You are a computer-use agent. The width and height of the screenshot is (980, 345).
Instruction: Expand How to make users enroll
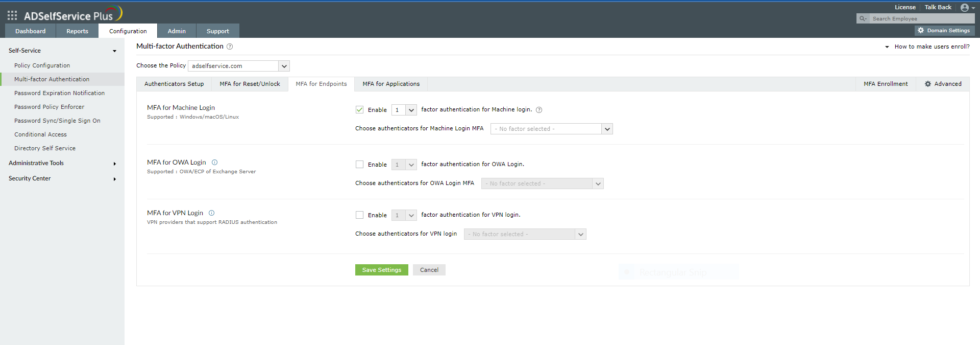point(927,47)
